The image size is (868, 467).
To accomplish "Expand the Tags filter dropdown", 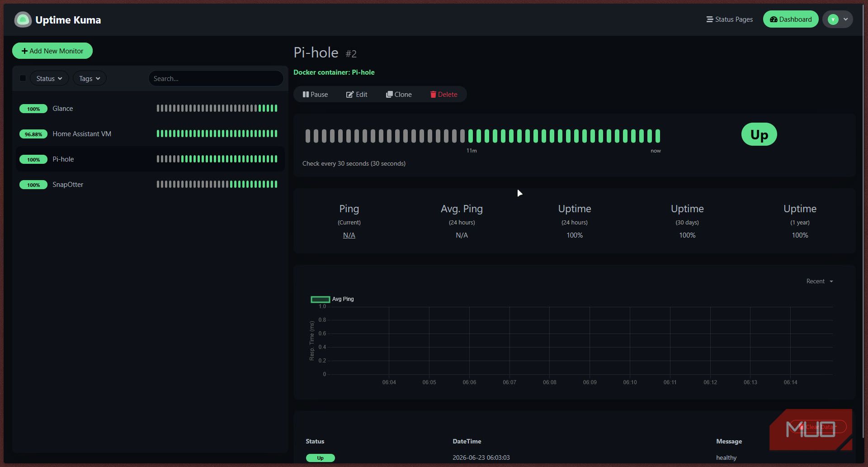I will click(x=90, y=78).
